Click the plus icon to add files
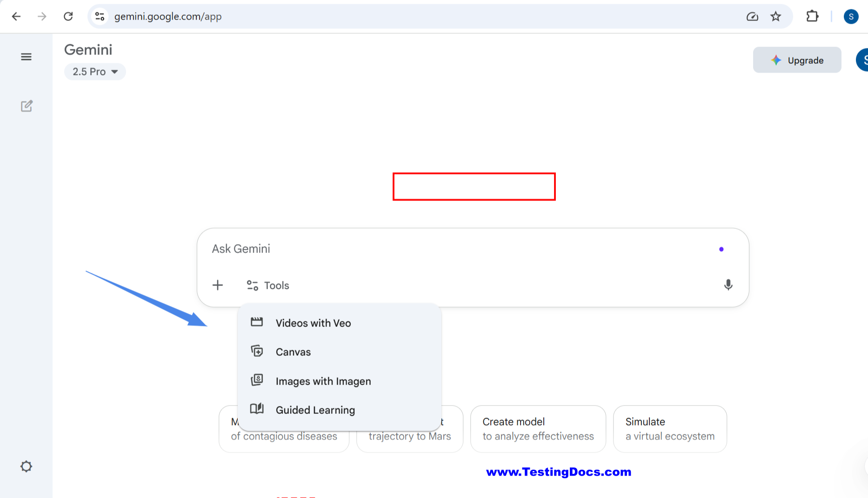868x498 pixels. (x=218, y=285)
